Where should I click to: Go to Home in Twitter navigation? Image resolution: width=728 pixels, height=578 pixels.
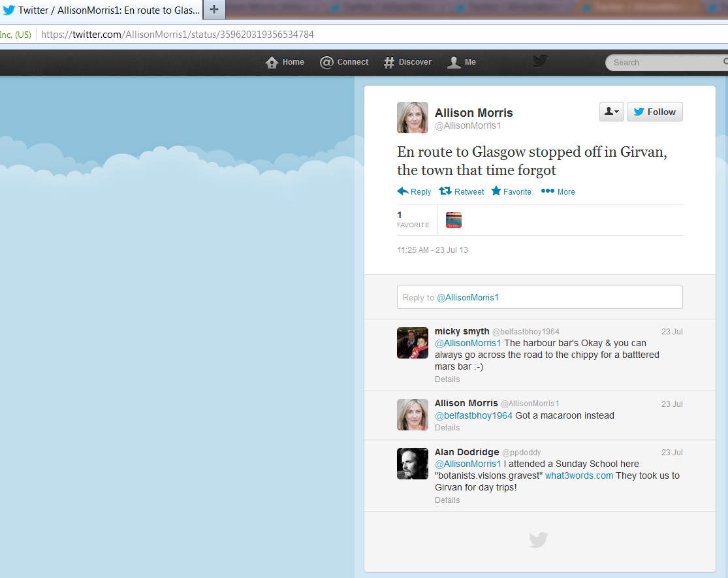click(x=285, y=62)
